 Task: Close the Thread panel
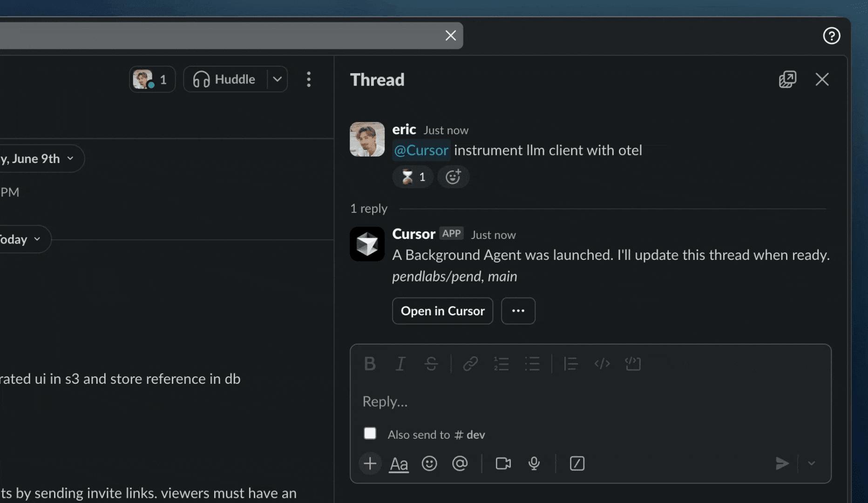822,79
